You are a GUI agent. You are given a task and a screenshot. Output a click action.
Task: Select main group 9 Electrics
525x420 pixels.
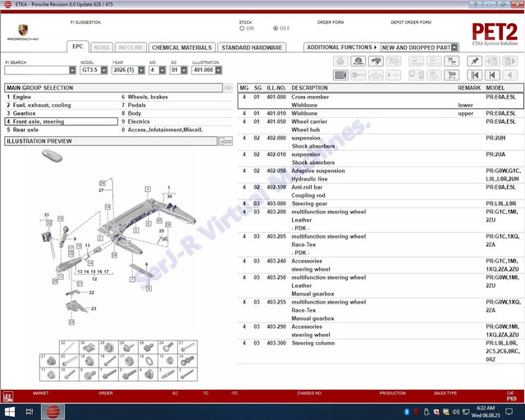pos(176,121)
